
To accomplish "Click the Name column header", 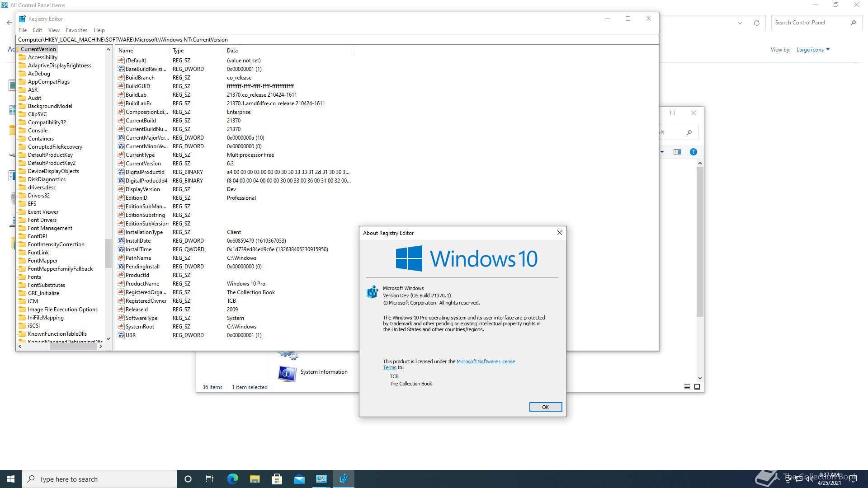I will tap(142, 51).
